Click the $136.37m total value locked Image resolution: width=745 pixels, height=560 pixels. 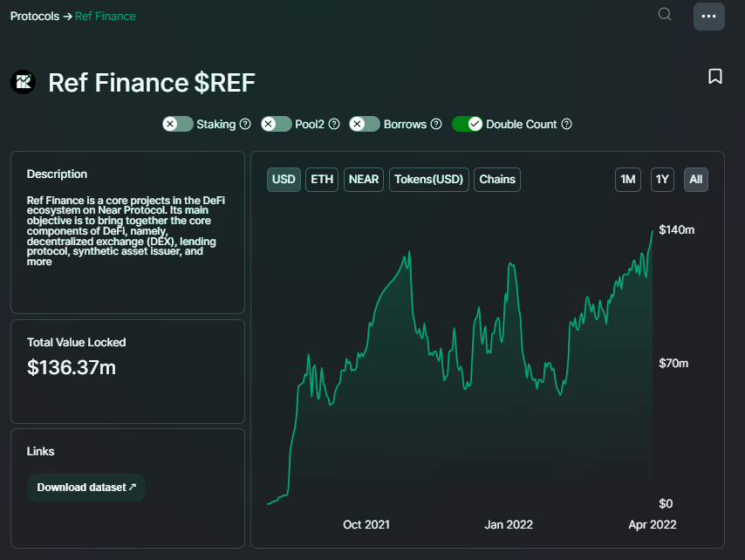click(72, 367)
